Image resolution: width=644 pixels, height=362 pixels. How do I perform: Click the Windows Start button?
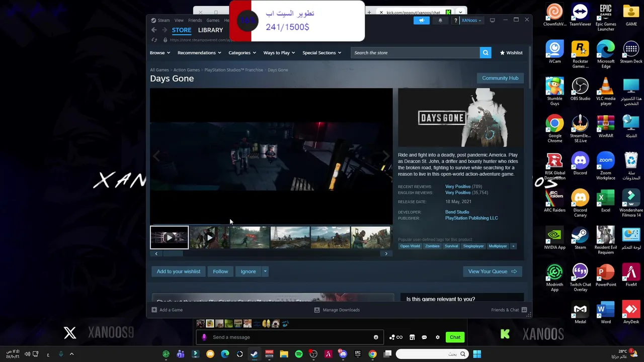pyautogui.click(x=477, y=354)
